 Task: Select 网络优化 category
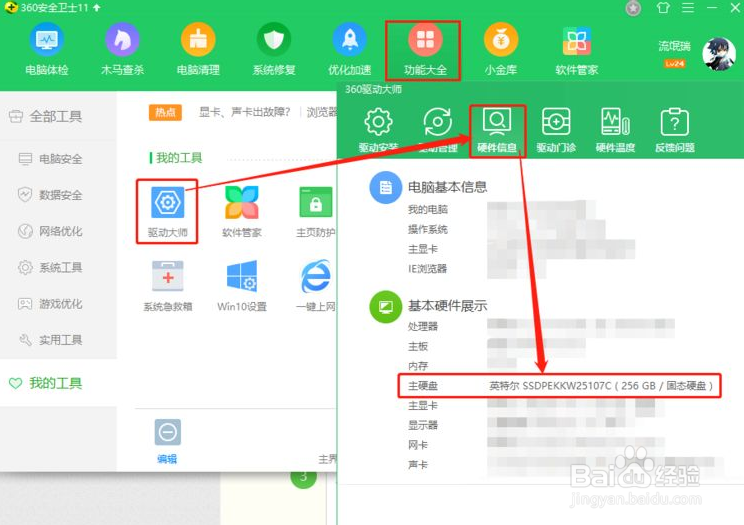(50, 231)
